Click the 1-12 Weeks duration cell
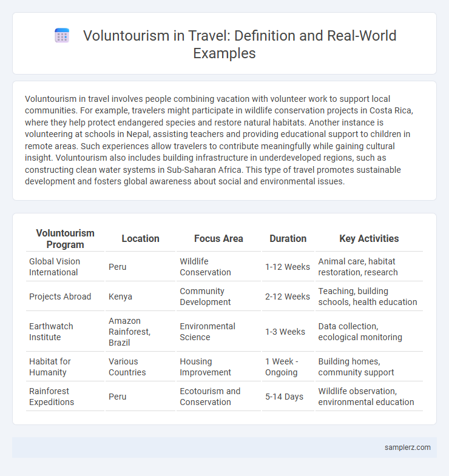 pyautogui.click(x=288, y=267)
